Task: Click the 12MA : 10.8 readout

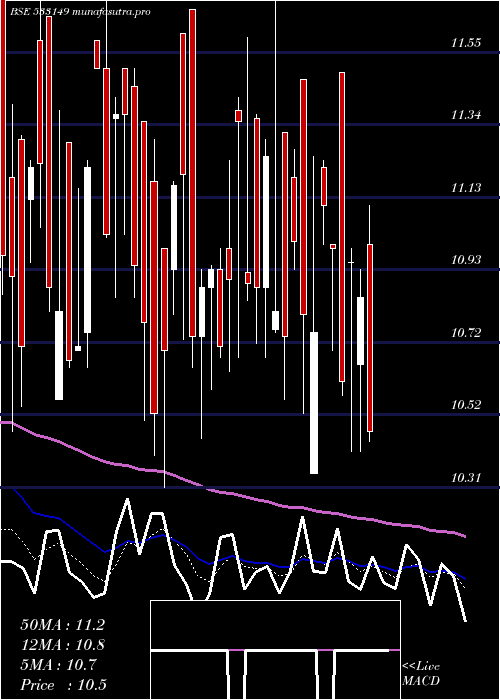Action: (62, 645)
